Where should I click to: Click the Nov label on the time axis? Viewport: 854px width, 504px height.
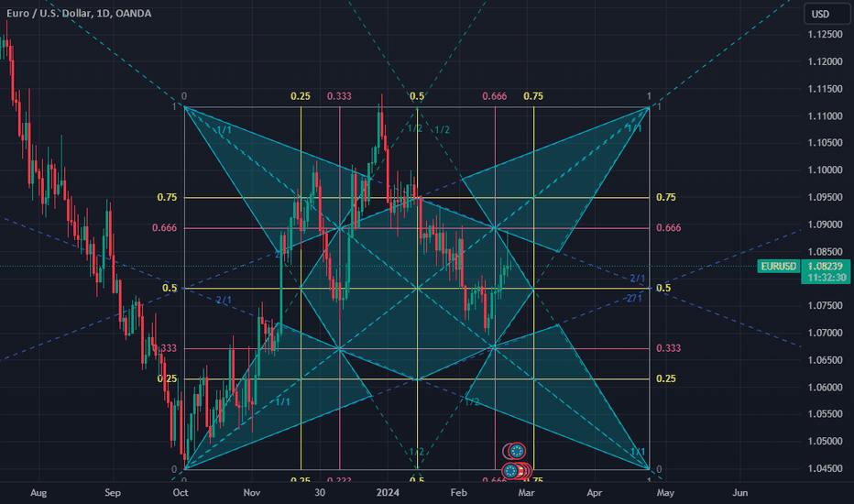pyautogui.click(x=252, y=493)
